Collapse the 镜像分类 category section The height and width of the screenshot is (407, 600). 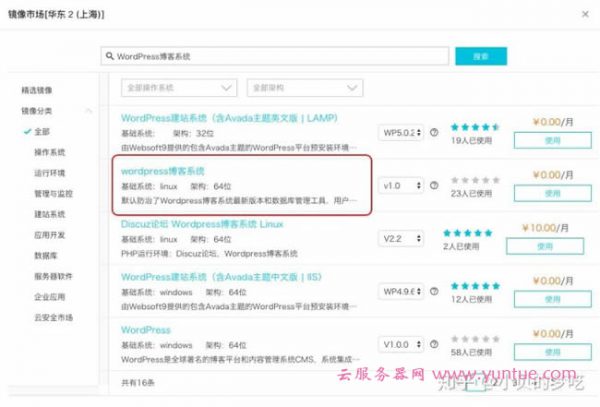coord(89,111)
